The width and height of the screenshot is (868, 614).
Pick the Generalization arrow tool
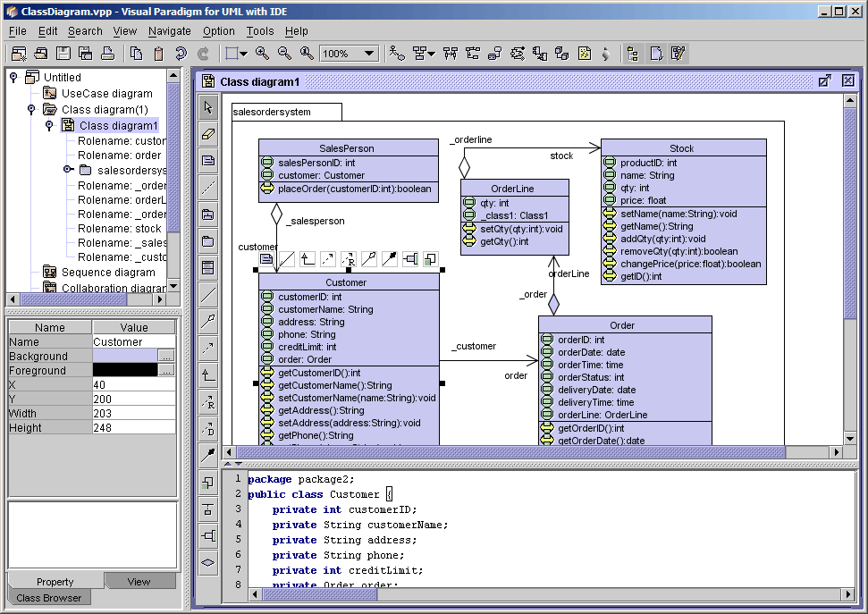click(x=208, y=374)
